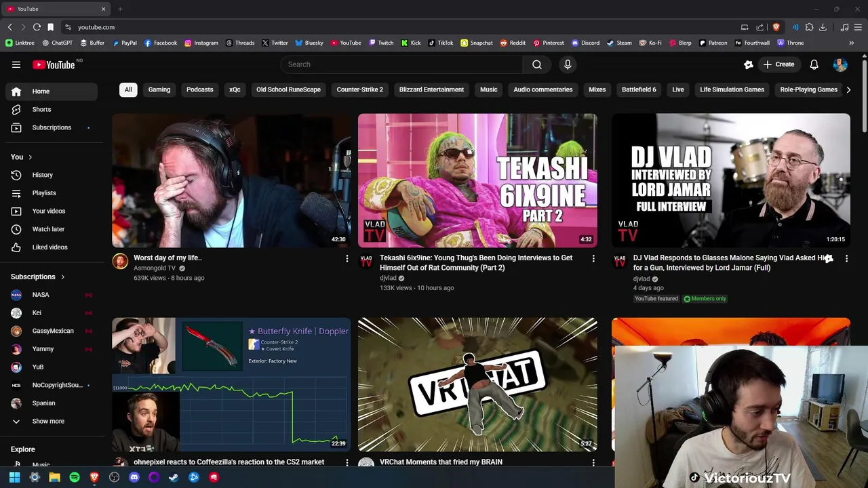Open the Reddit bookmark
This screenshot has width=868, height=488.
click(513, 43)
